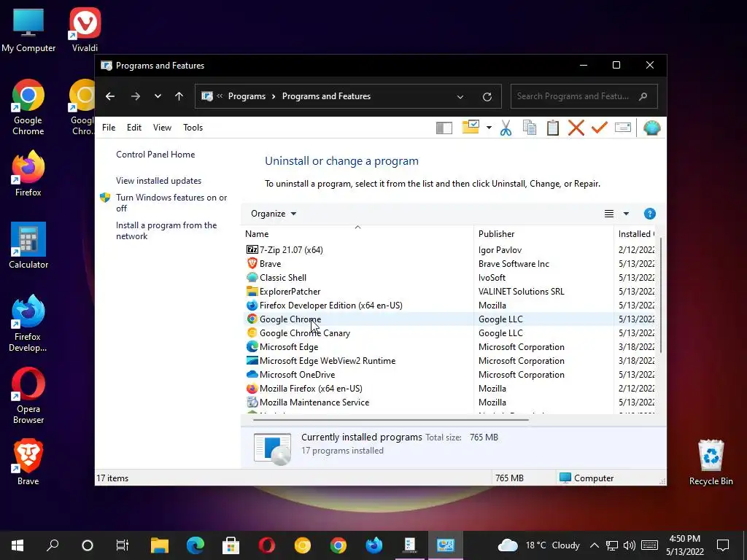
Task: Click the folder options toolbar icon
Action: pyautogui.click(x=471, y=127)
